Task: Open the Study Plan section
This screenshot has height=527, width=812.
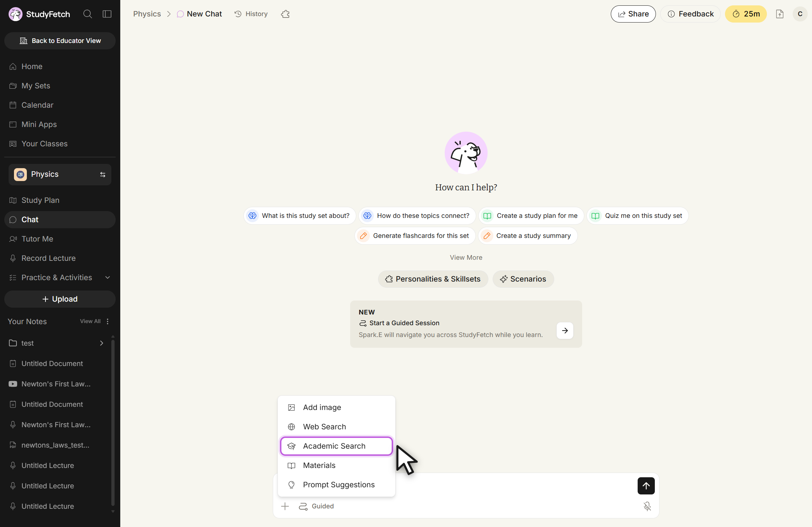Action: (60, 200)
